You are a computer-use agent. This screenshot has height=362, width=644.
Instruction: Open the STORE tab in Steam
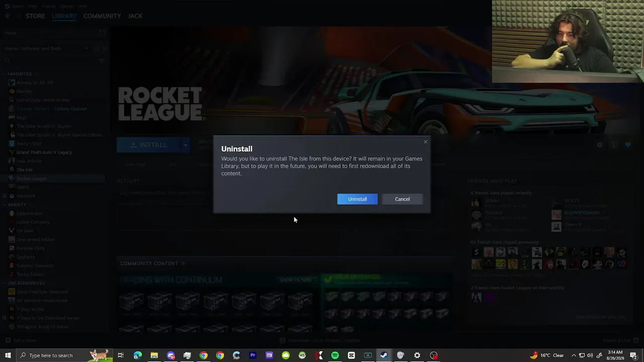[35, 16]
